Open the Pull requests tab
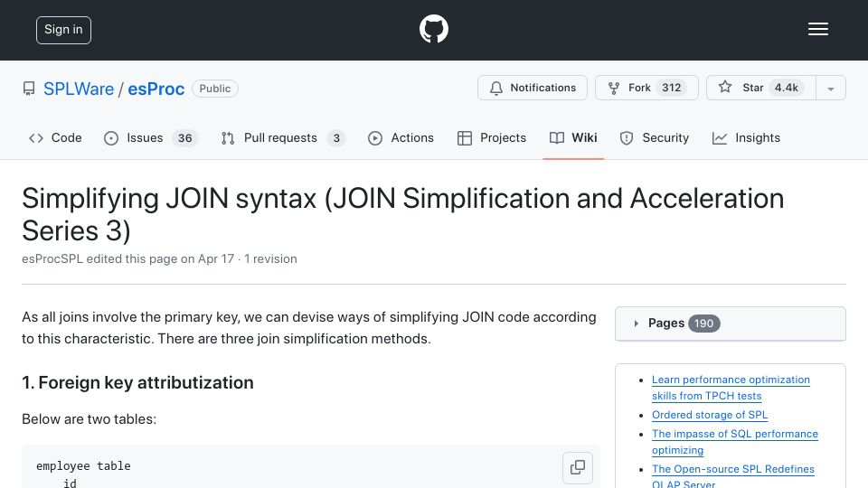 click(283, 137)
